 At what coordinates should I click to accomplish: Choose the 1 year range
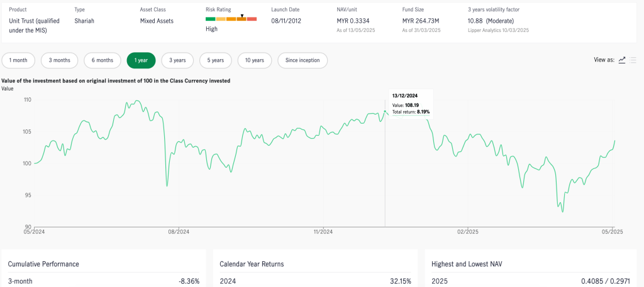coord(141,60)
